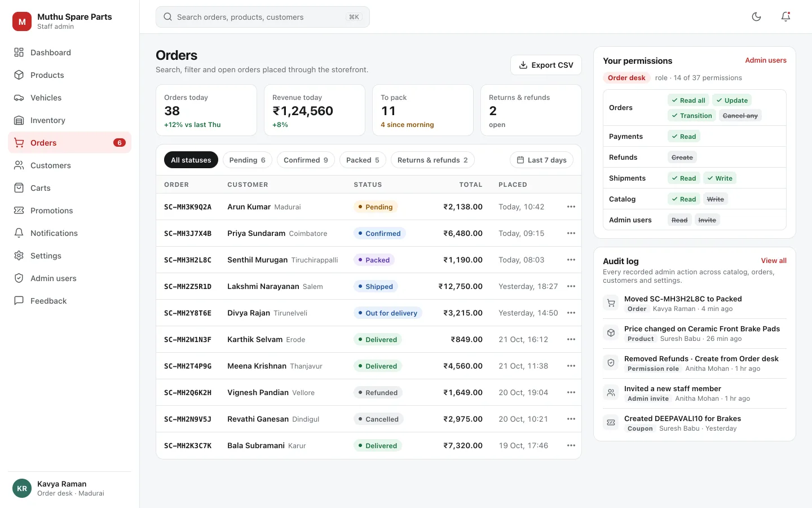Click the Inventory icon in sidebar

pyautogui.click(x=19, y=120)
